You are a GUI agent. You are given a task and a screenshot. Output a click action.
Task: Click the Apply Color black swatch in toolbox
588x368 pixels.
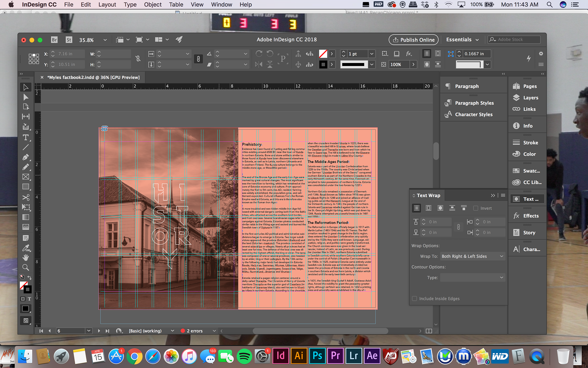pyautogui.click(x=26, y=309)
